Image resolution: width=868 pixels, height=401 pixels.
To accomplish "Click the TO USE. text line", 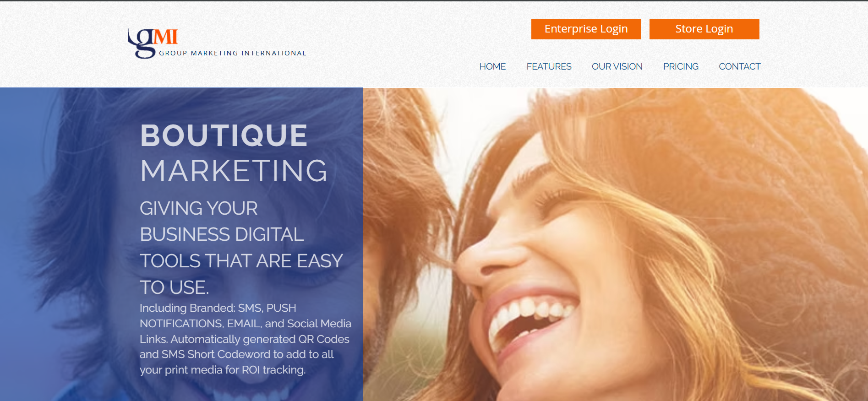I will click(x=175, y=287).
